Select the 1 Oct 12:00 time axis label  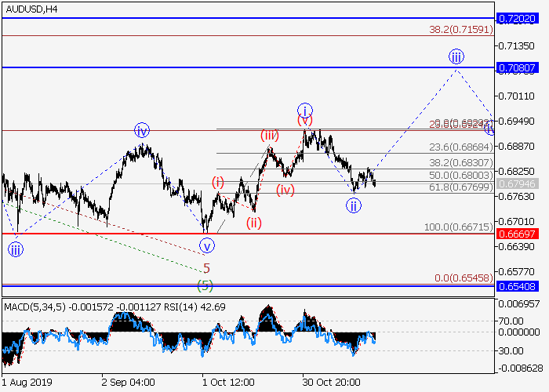[227, 382]
